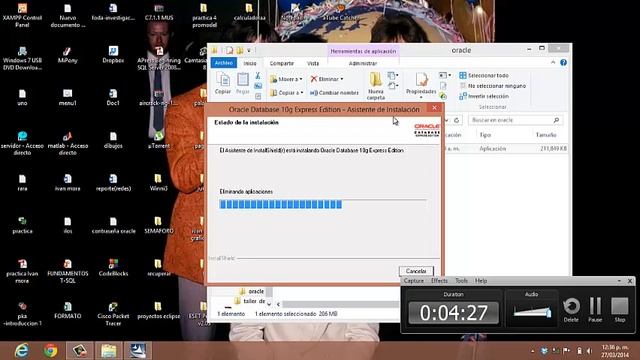Select the oracle folder in navigation tree
The height and width of the screenshot is (360, 640).
(x=252, y=291)
